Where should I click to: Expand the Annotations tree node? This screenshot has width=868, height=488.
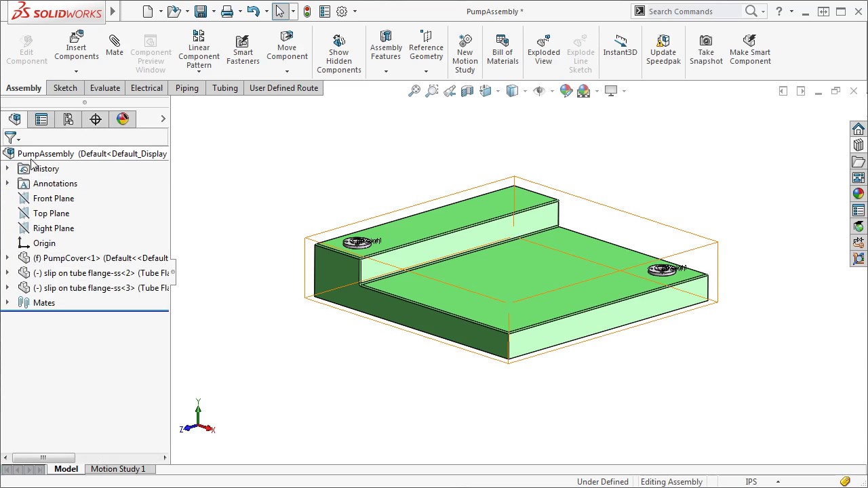click(x=7, y=184)
